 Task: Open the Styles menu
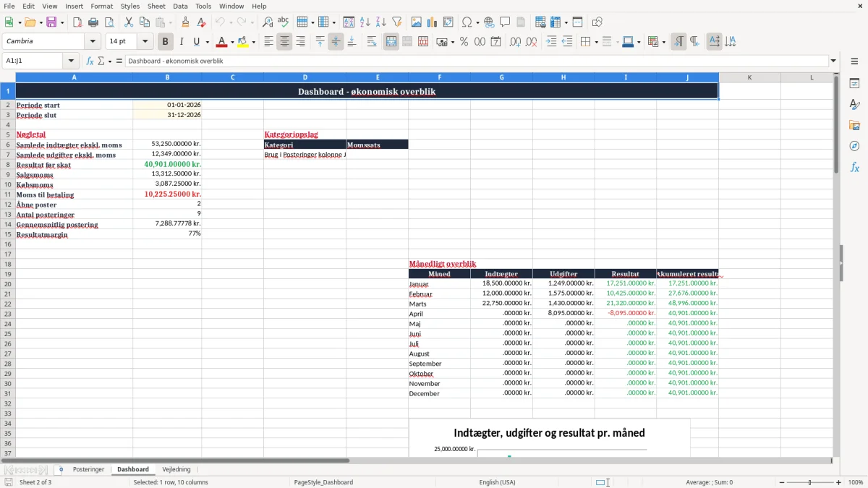pyautogui.click(x=130, y=6)
